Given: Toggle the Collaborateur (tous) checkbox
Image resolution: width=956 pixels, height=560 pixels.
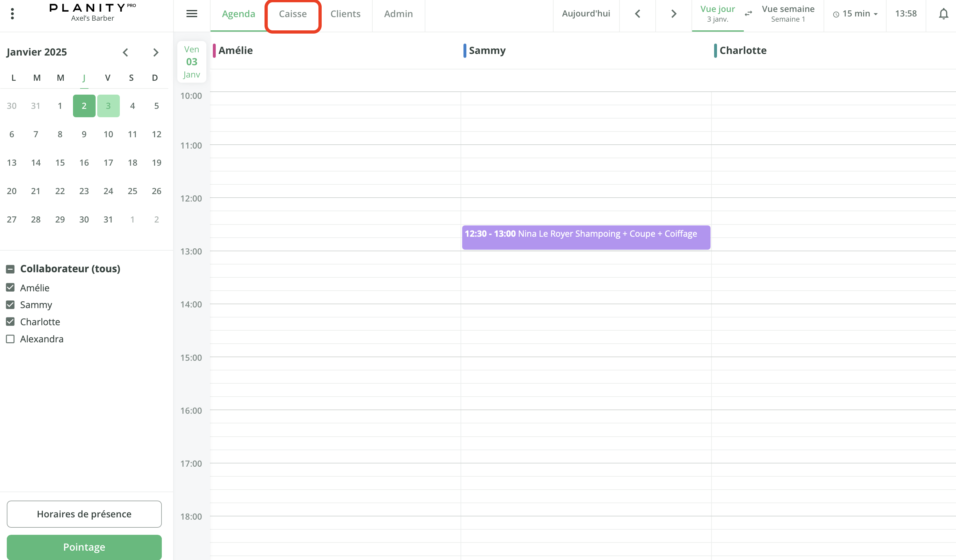Looking at the screenshot, I should [10, 269].
